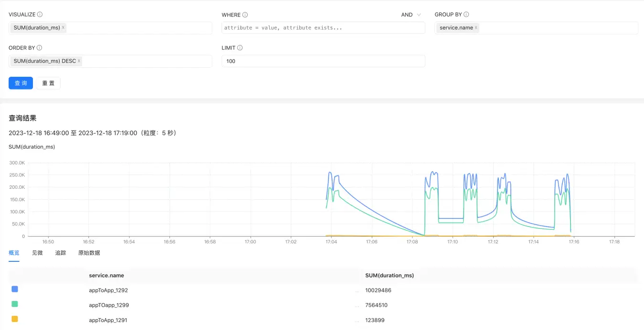Image resolution: width=644 pixels, height=330 pixels.
Task: Click the yellow swatch for appToApp_1291
Action: [15, 319]
